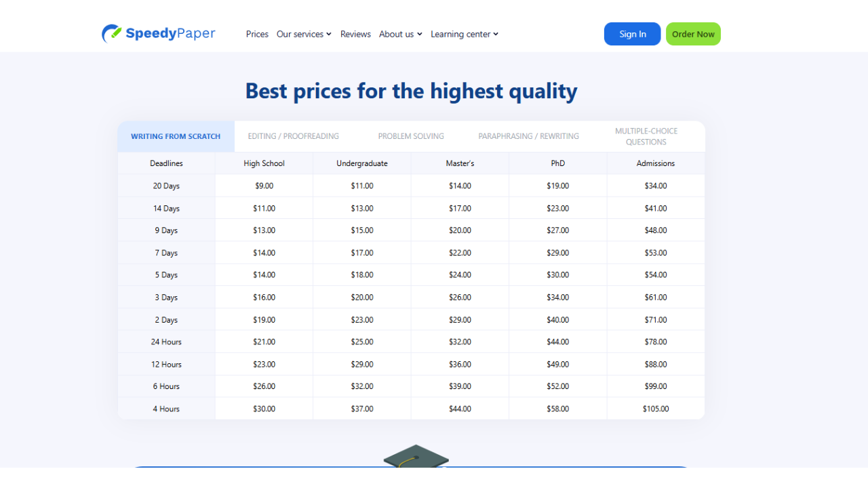
Task: Select the $49.00 PhD price
Action: point(558,364)
